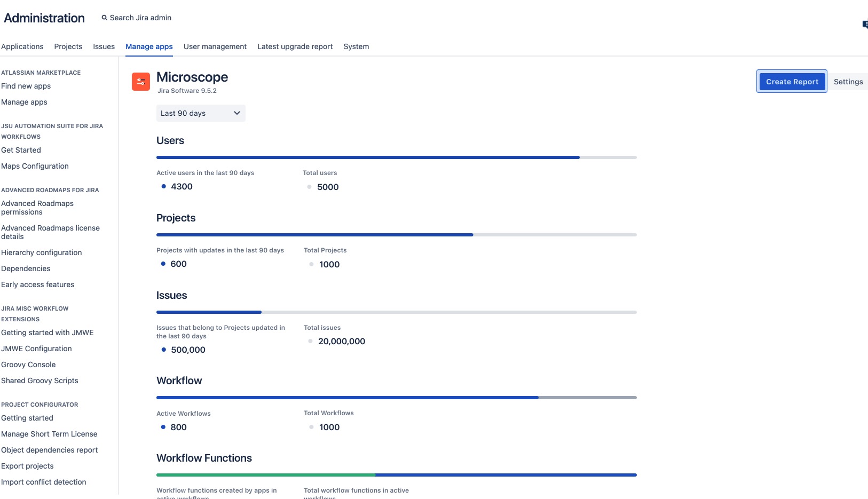The image size is (868, 499).
Task: Click the search magnifier icon
Action: pos(105,18)
